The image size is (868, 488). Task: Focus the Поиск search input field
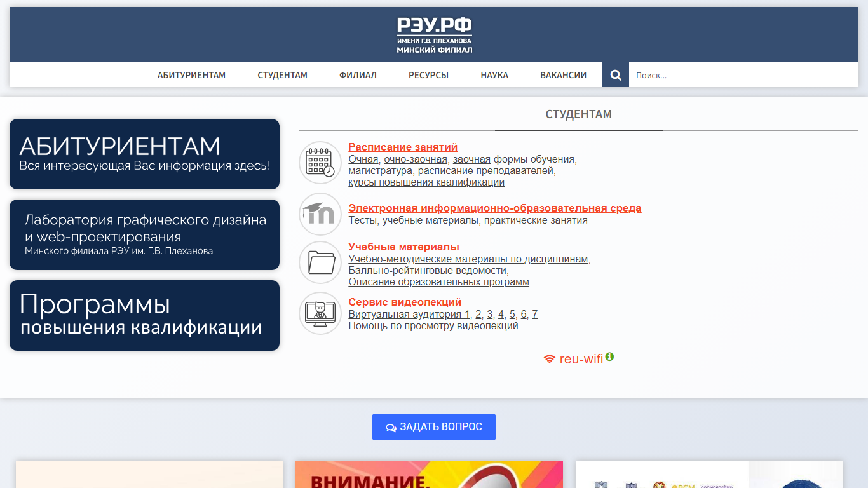(x=743, y=75)
